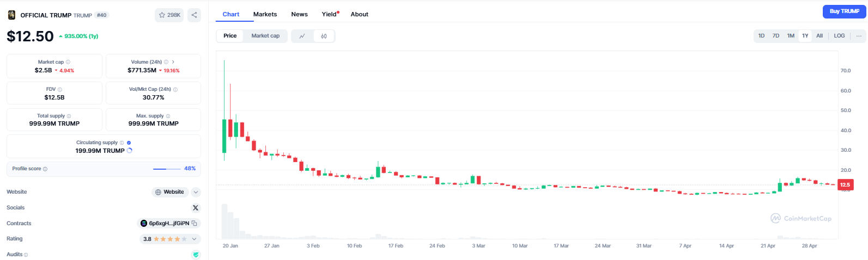
Task: Add TRUMP to watchlist via star 298K
Action: click(169, 15)
